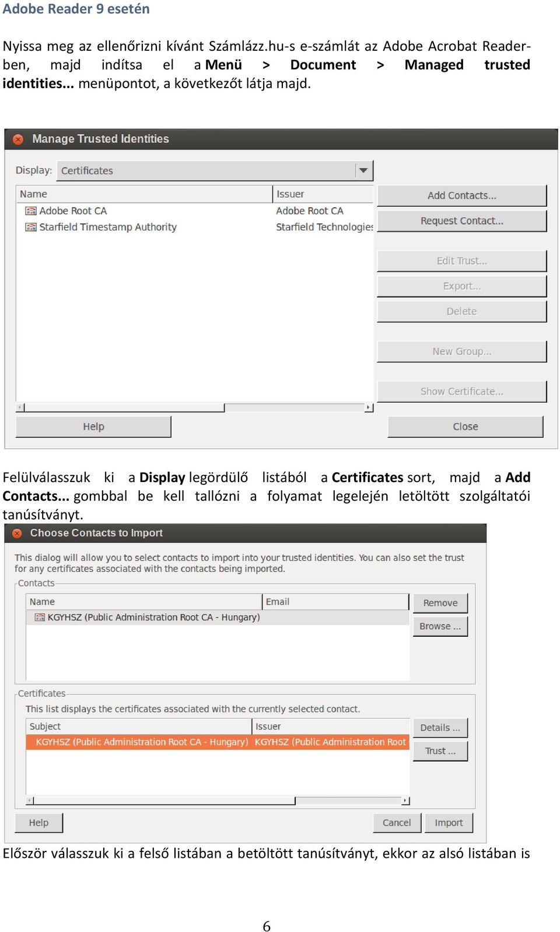Click the identities list scroll-right arrow
The width and height of the screenshot is (560, 932).
click(369, 407)
